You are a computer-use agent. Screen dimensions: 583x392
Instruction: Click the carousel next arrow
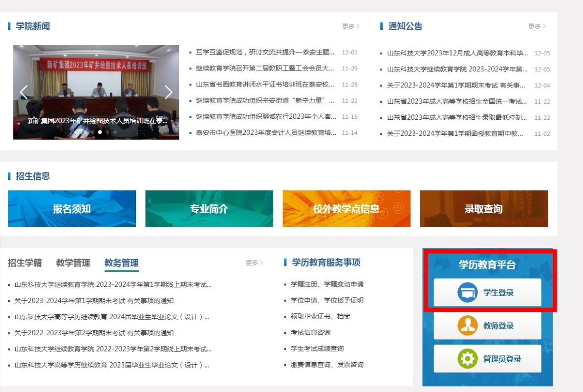(168, 92)
